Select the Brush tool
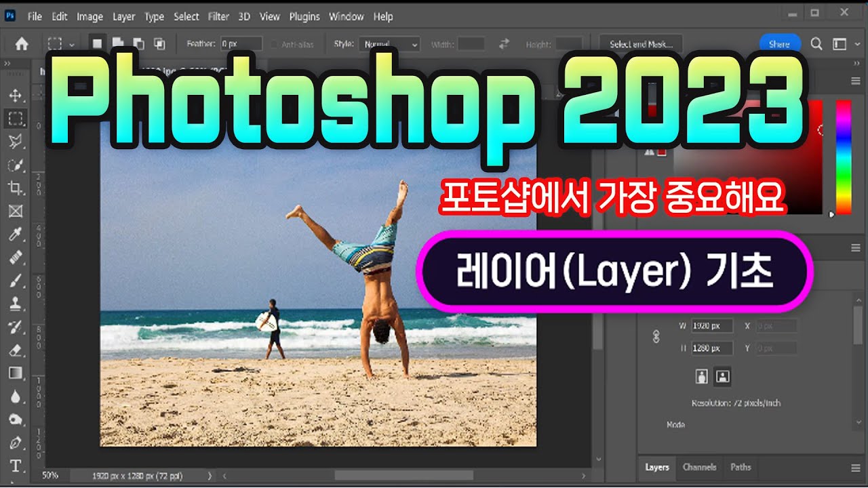Viewport: 868px width, 488px height. tap(16, 281)
